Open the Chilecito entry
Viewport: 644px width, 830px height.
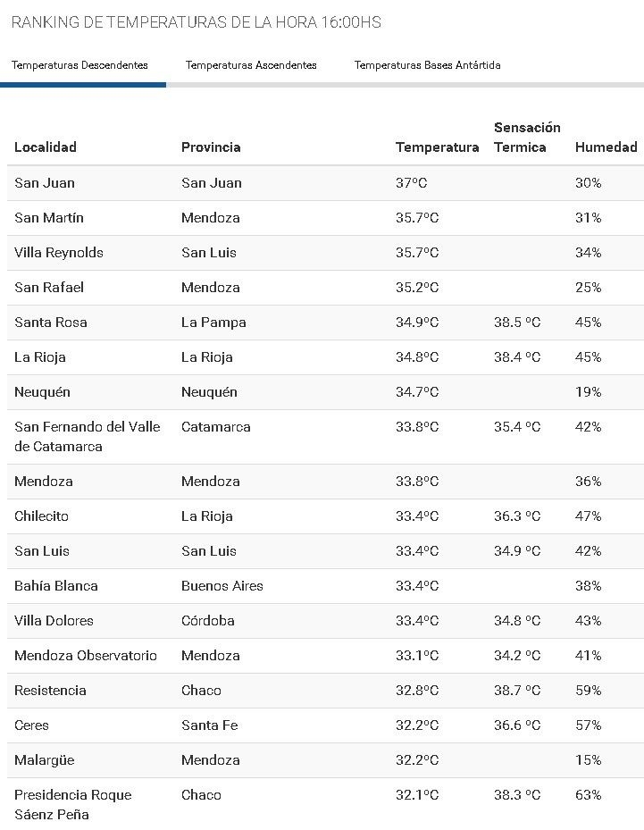43,516
